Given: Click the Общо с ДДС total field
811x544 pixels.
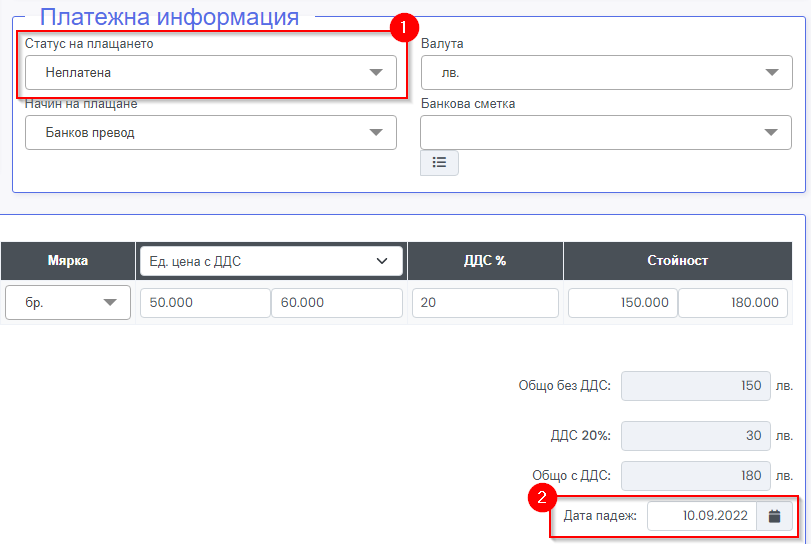Looking at the screenshot, I should (x=696, y=476).
